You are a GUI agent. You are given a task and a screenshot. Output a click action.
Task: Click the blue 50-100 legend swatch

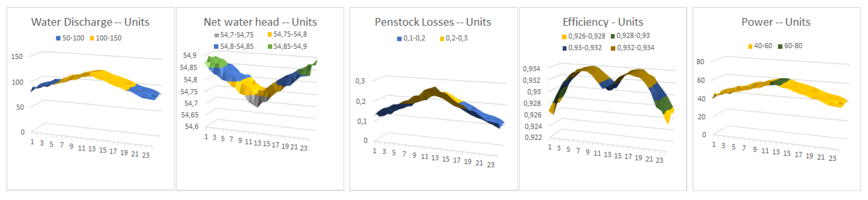(x=58, y=38)
